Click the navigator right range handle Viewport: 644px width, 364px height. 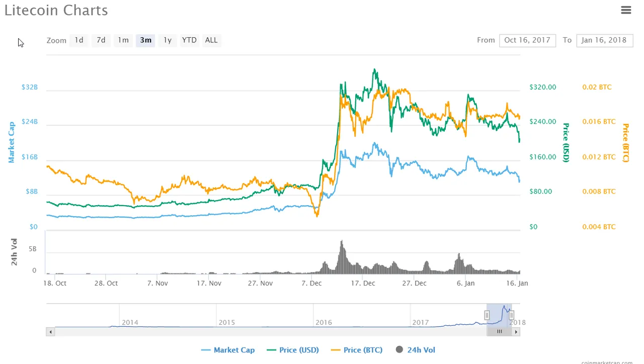click(x=511, y=315)
